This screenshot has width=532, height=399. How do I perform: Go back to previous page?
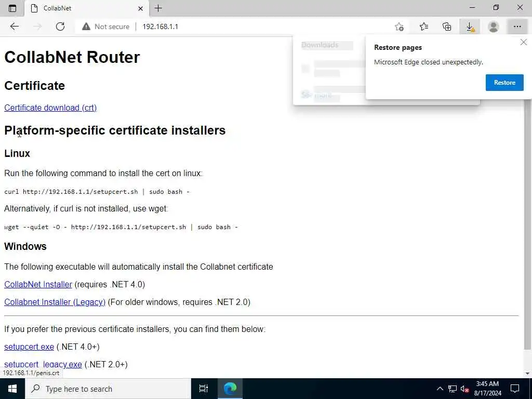(x=14, y=26)
